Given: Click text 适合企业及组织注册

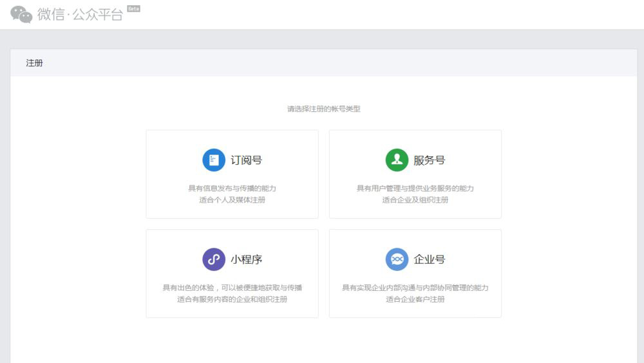Looking at the screenshot, I should (x=415, y=200).
